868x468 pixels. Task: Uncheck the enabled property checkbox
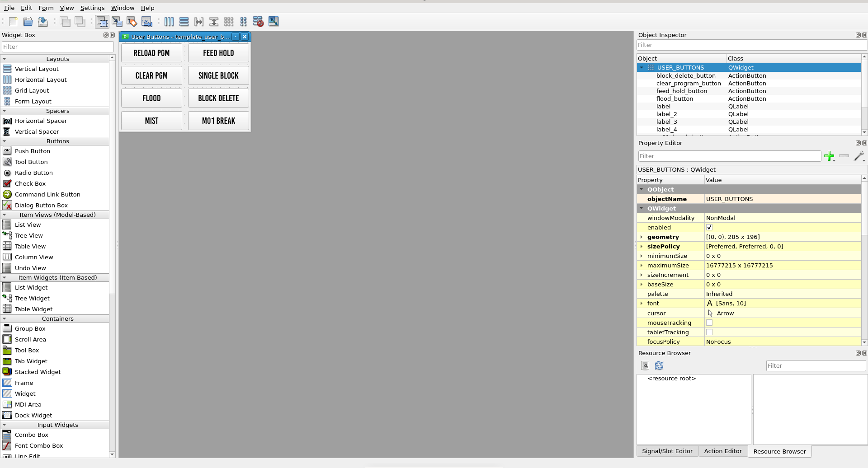[x=709, y=228]
